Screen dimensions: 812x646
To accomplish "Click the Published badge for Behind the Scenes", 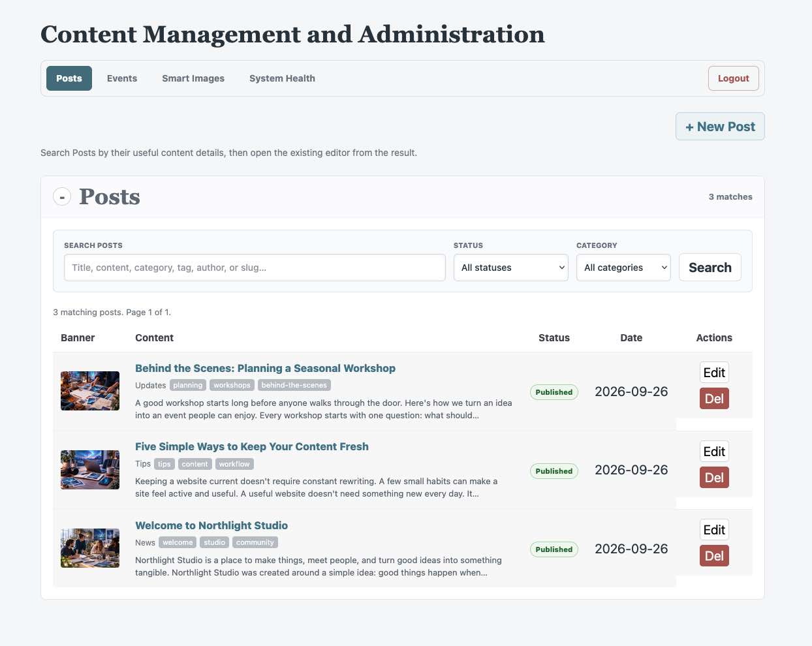I will click(554, 392).
